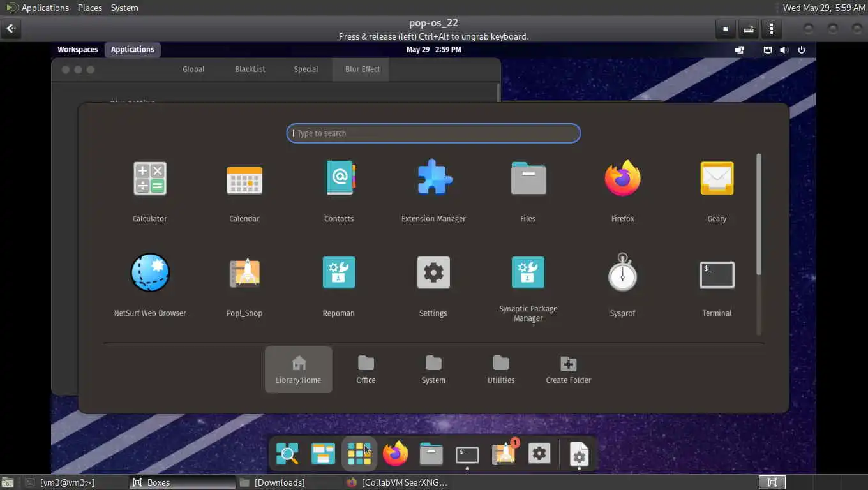Open the Office folder

click(366, 369)
